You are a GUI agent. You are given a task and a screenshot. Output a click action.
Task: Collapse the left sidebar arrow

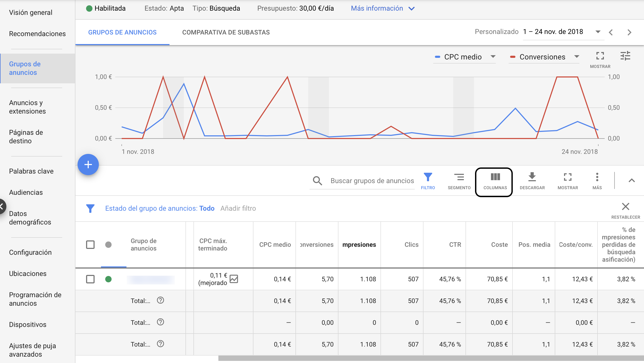point(2,206)
